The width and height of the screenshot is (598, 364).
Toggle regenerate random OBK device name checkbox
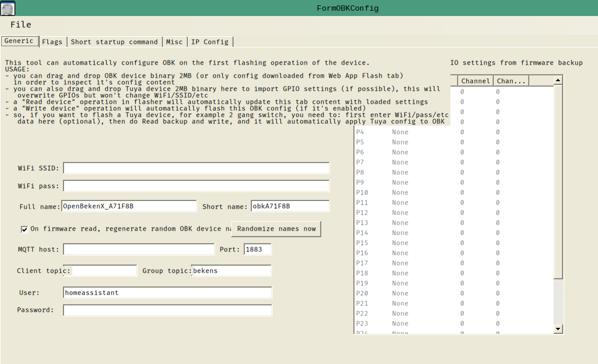(x=24, y=229)
